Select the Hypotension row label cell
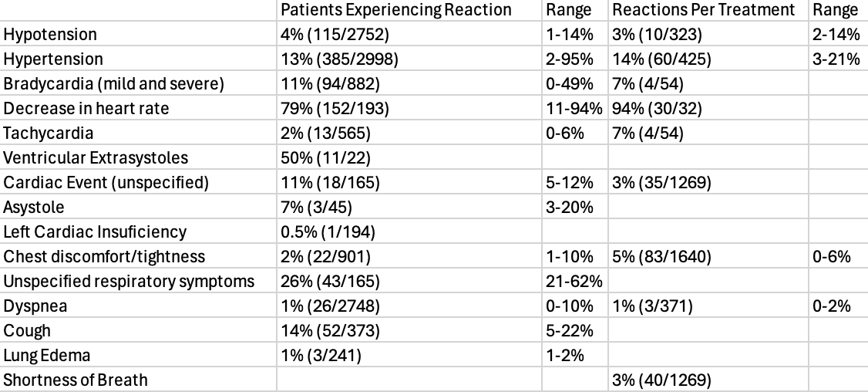This screenshot has width=868, height=392. pyautogui.click(x=51, y=35)
